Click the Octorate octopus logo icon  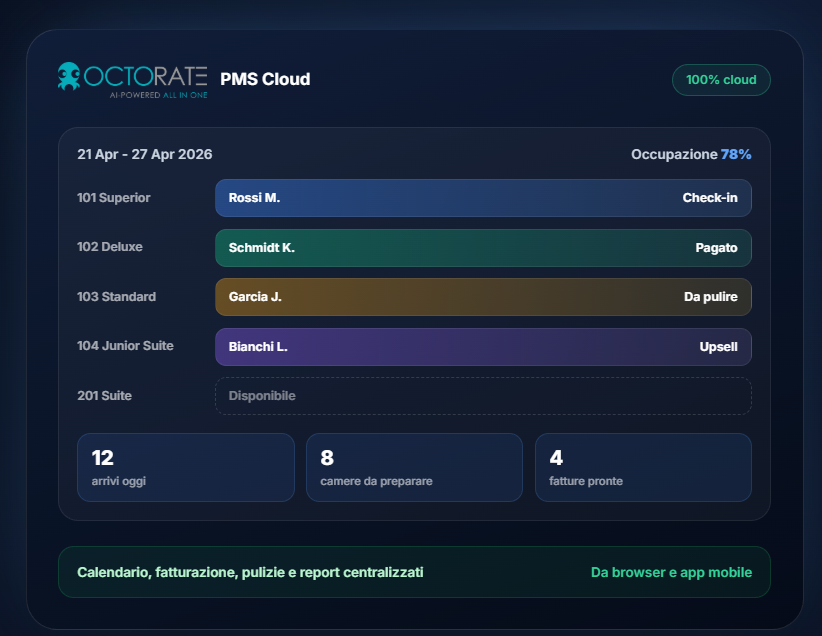(x=69, y=76)
